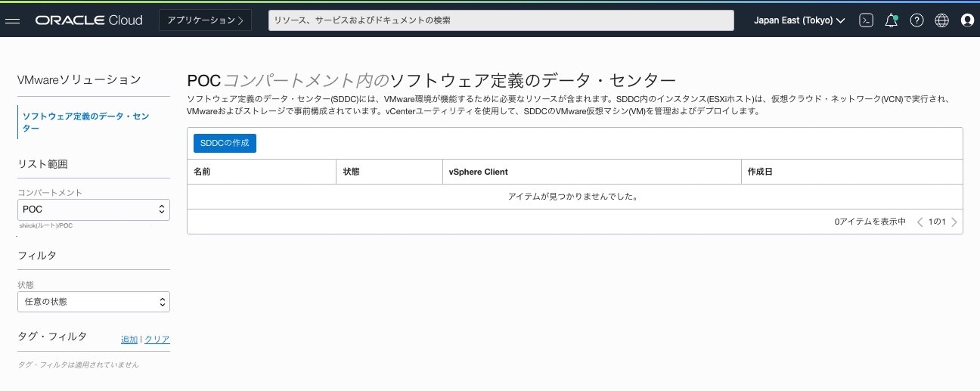
Task: Open the hamburger navigation menu
Action: [12, 20]
